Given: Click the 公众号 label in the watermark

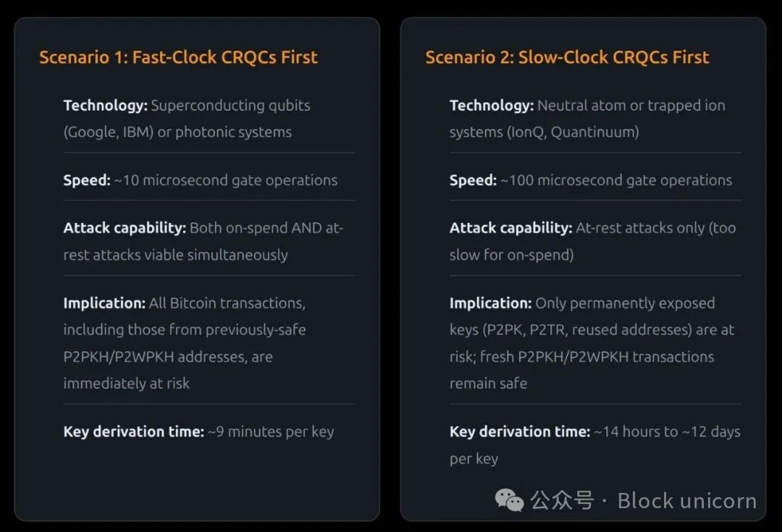Looking at the screenshot, I should [x=562, y=500].
